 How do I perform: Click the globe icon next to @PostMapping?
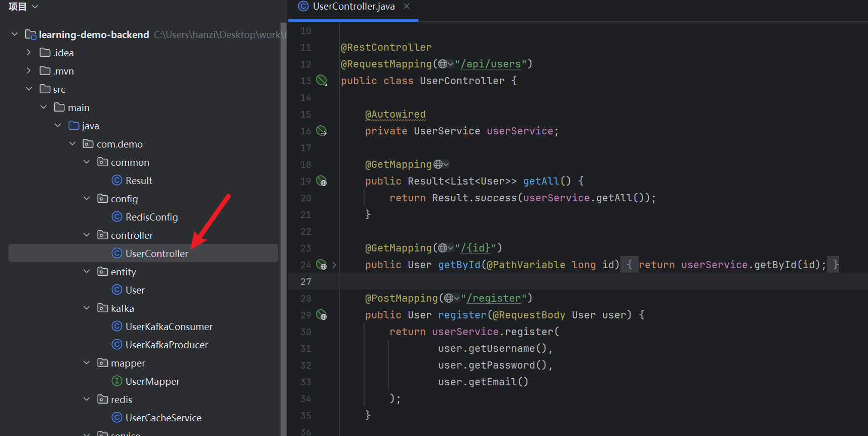pos(449,298)
